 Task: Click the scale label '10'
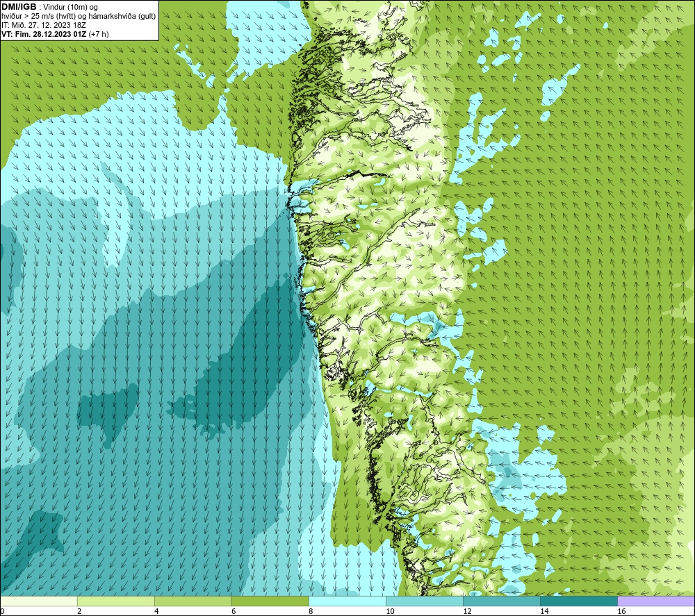pos(390,612)
